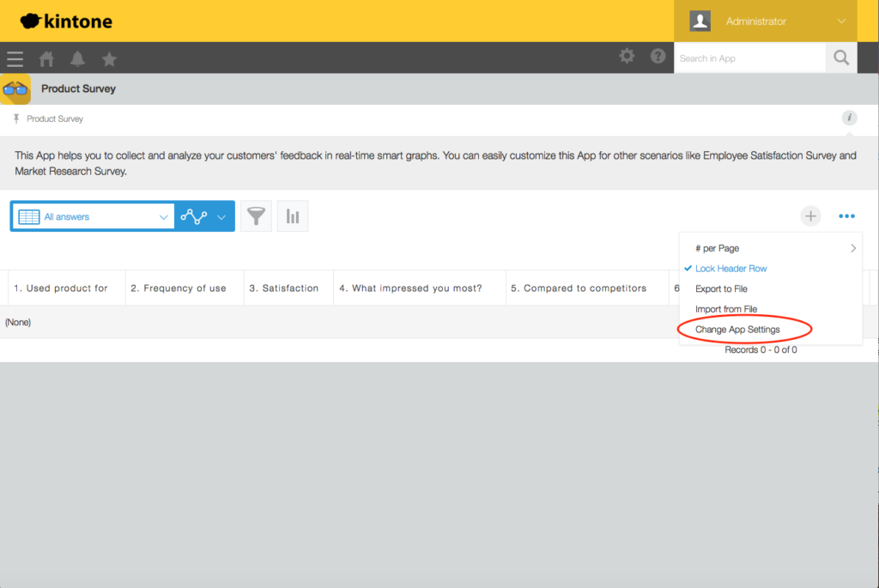Open the notifications bell
The image size is (879, 588).
(78, 59)
